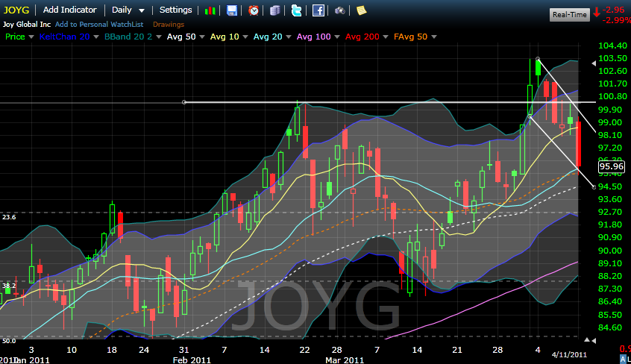
Task: Click the 50.0 Fibonacci level label
Action: click(9, 341)
